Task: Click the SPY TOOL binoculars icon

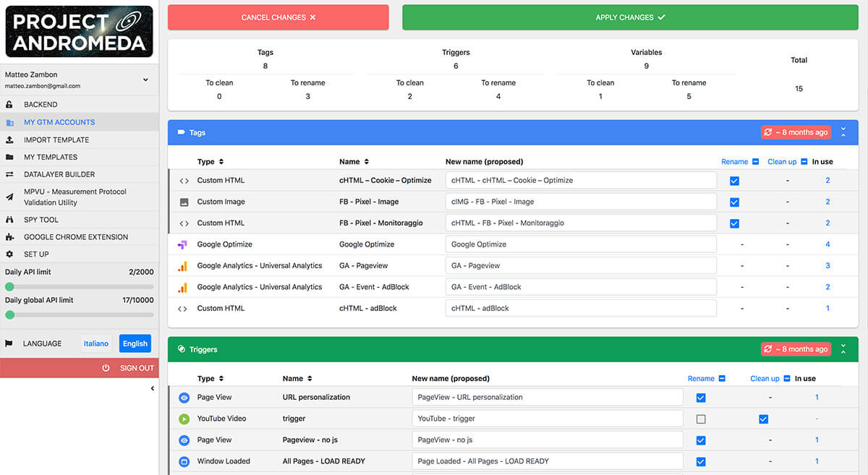Action: [9, 220]
